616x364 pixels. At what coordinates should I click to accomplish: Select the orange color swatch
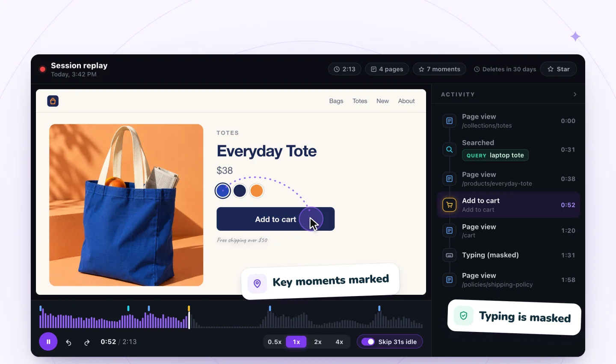tap(257, 191)
